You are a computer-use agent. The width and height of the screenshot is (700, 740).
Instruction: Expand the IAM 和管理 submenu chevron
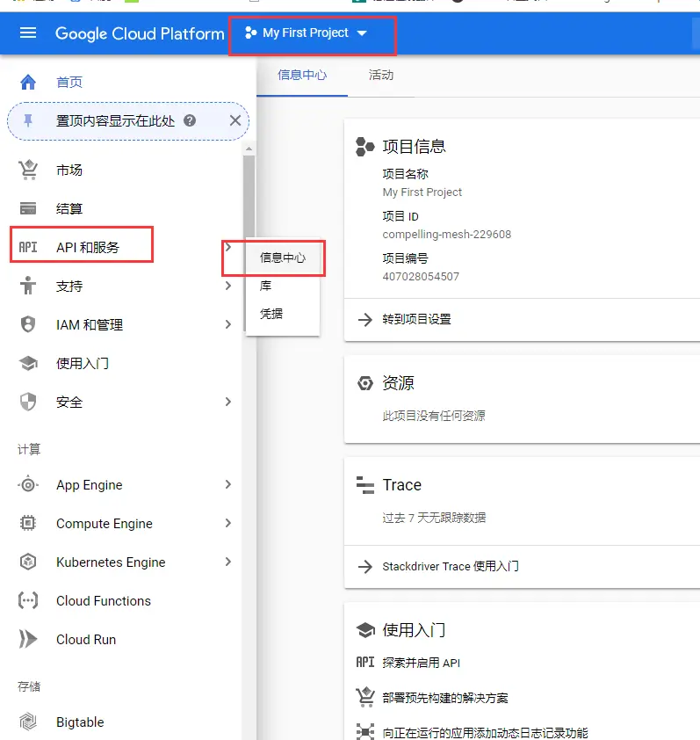pos(227,324)
